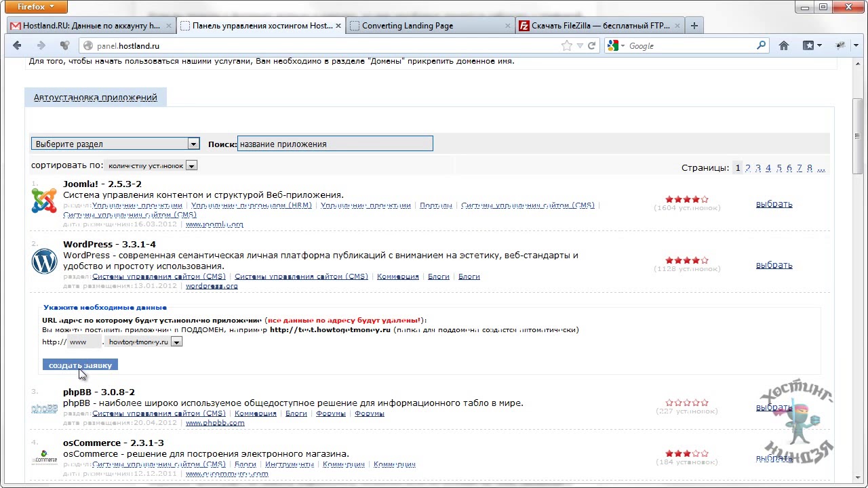Close the Converting Landing Page tab
868x488 pixels.
tap(508, 26)
